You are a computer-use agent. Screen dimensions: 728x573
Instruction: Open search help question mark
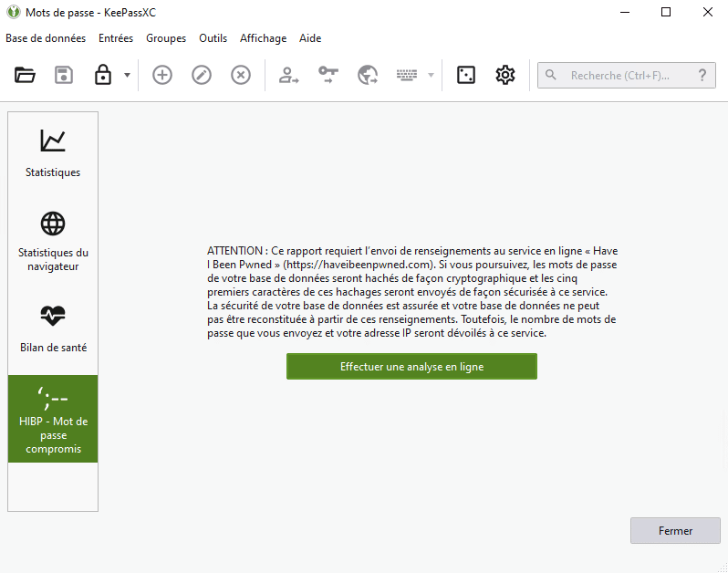pos(702,75)
